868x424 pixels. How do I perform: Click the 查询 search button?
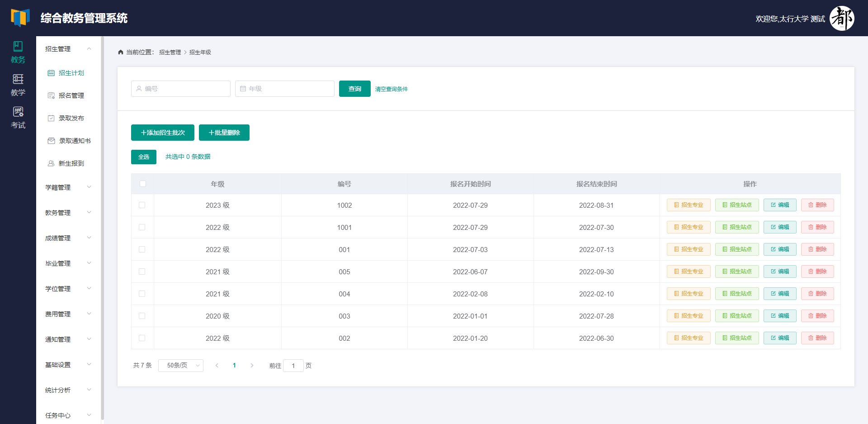pos(355,89)
